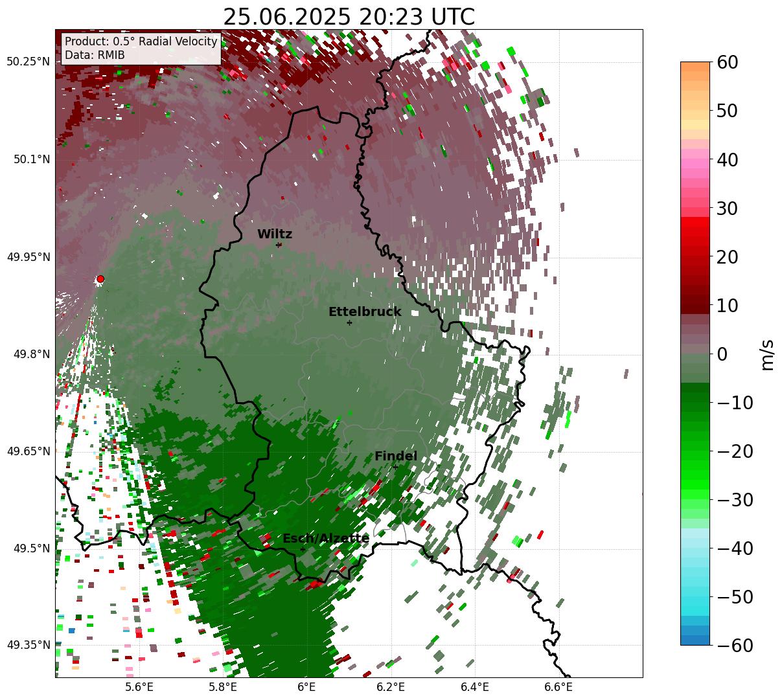This screenshot has height=700, width=782.
Task: Click the 'Product: 0.5° Radial Velocity' text
Action: click(141, 41)
